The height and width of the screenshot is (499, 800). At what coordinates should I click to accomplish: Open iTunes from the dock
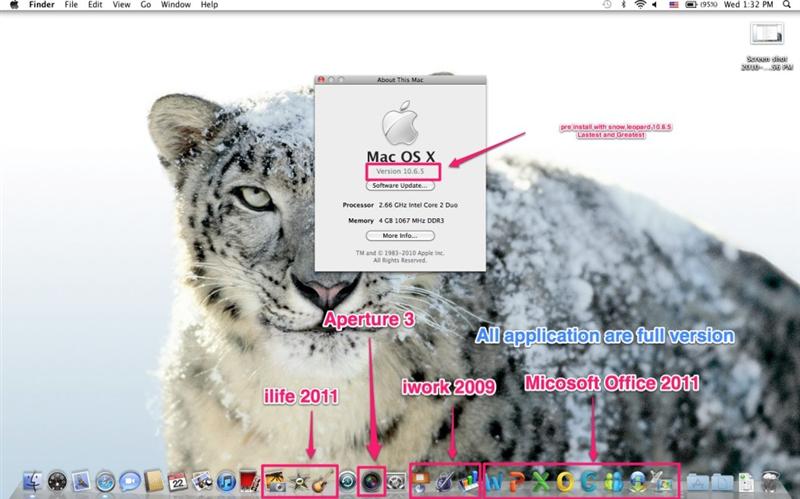tap(226, 483)
